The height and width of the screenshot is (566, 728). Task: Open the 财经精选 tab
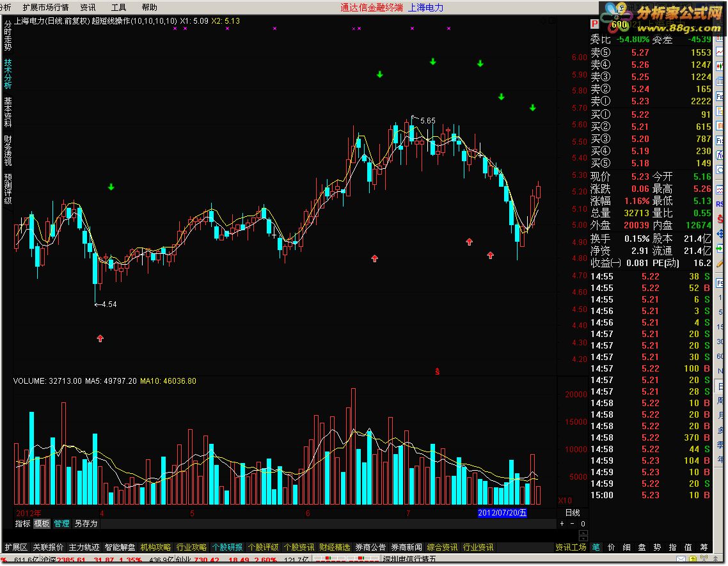click(335, 547)
